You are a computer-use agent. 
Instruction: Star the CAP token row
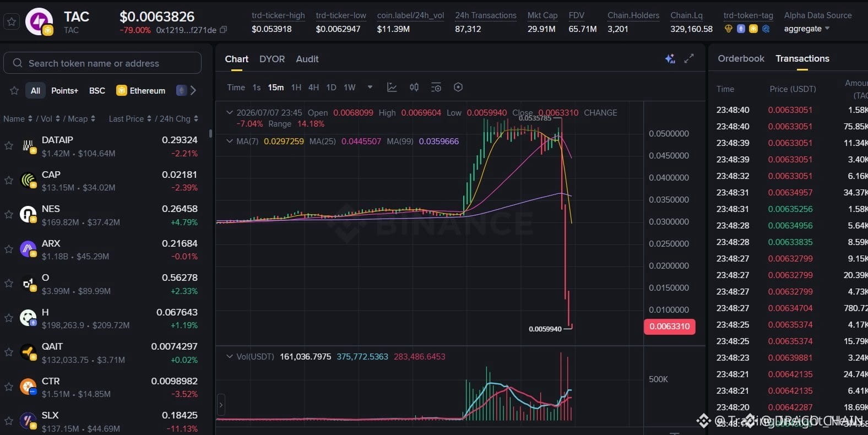(x=9, y=181)
